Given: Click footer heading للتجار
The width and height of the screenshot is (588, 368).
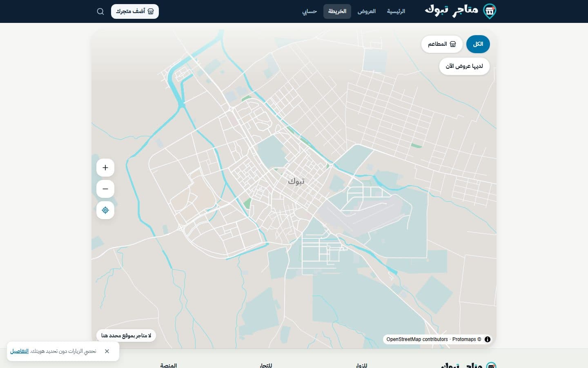Looking at the screenshot, I should pyautogui.click(x=266, y=365).
